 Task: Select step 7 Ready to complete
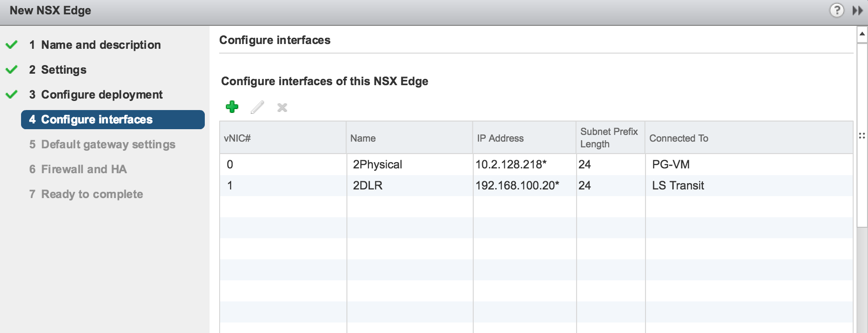pos(86,194)
